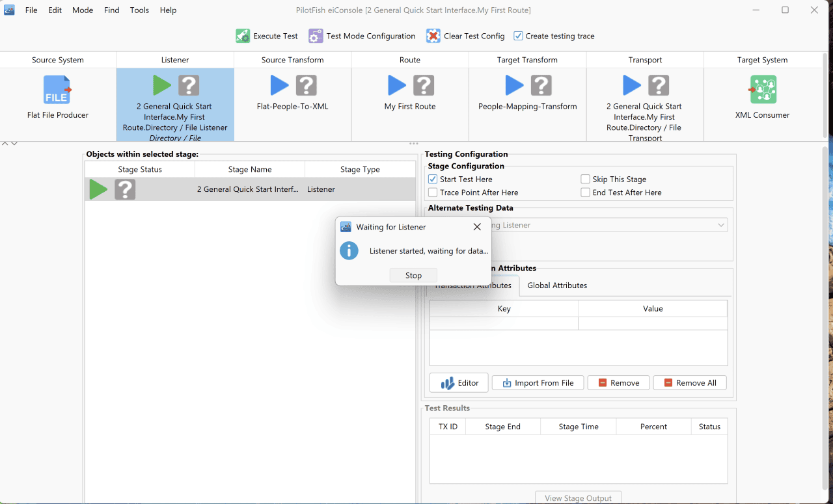Screen dimensions: 833x504
Task: Click the Import From File button
Action: (538, 383)
